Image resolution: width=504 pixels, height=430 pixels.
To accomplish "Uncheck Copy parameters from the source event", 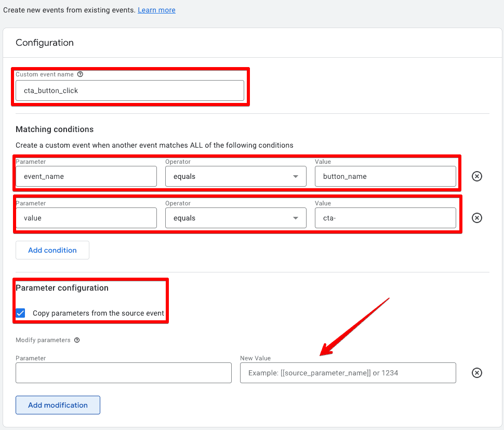I will tap(20, 313).
